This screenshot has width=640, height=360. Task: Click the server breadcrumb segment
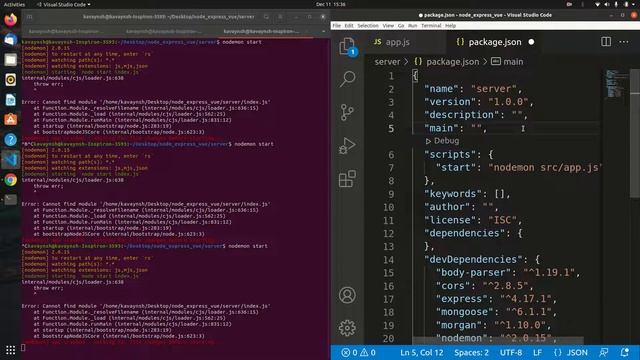coord(387,62)
